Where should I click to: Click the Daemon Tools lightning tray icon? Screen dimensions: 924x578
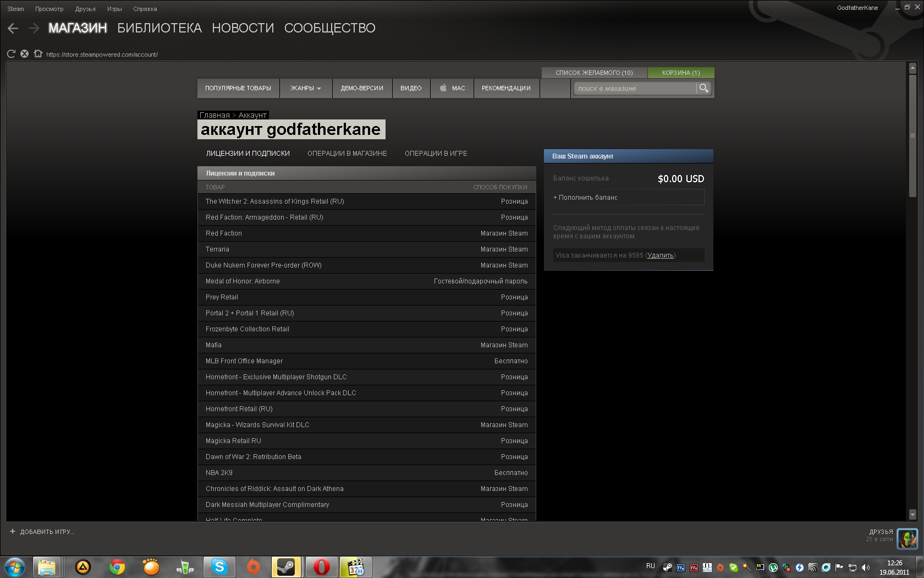pos(800,568)
